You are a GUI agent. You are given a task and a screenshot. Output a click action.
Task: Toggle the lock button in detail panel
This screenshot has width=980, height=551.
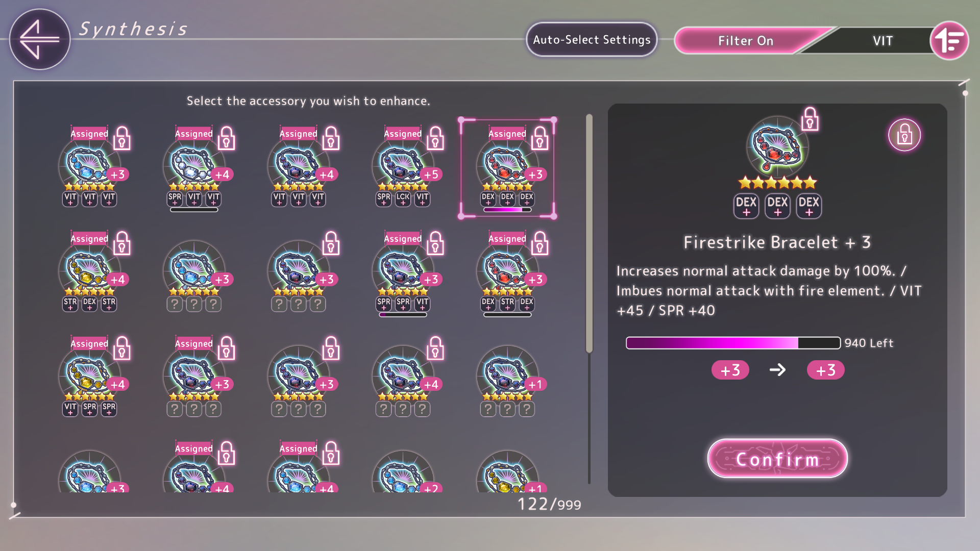pos(904,135)
